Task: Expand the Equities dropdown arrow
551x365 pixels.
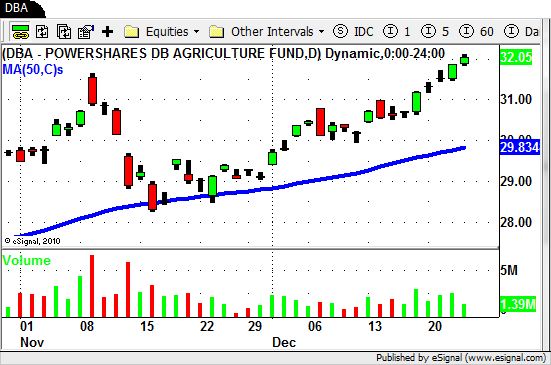Action: tap(196, 32)
